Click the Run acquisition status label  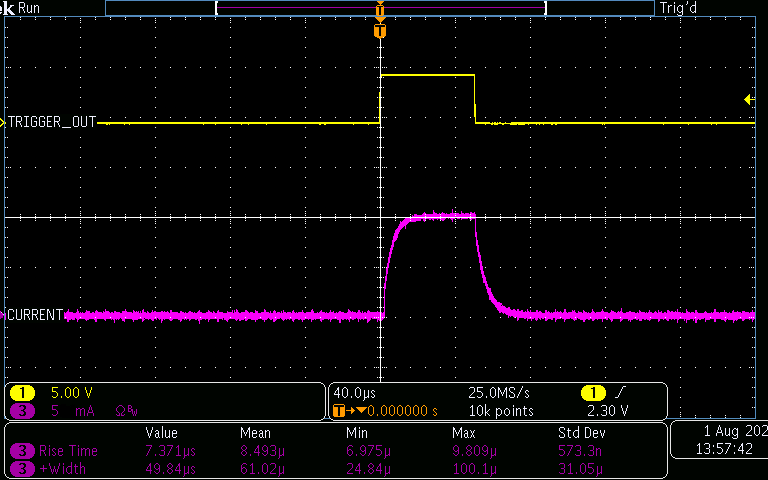pos(28,8)
